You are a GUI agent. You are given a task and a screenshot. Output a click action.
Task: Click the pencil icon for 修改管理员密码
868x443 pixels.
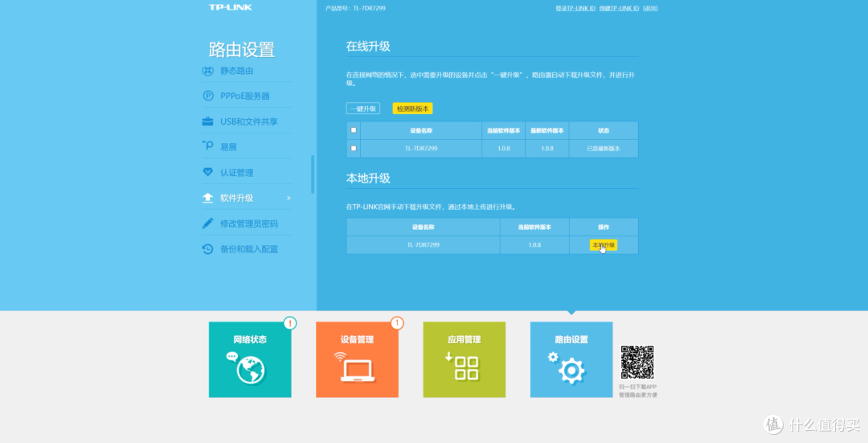click(x=207, y=224)
